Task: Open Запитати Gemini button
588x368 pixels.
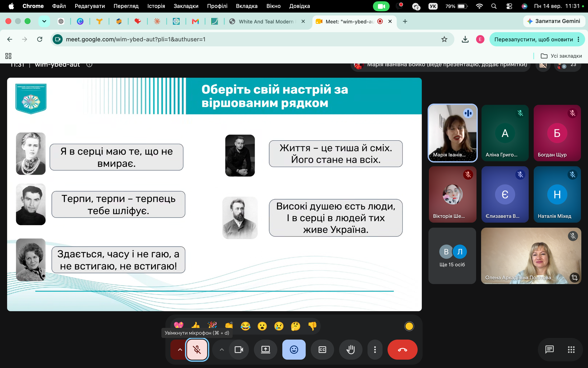Action: [x=554, y=21]
